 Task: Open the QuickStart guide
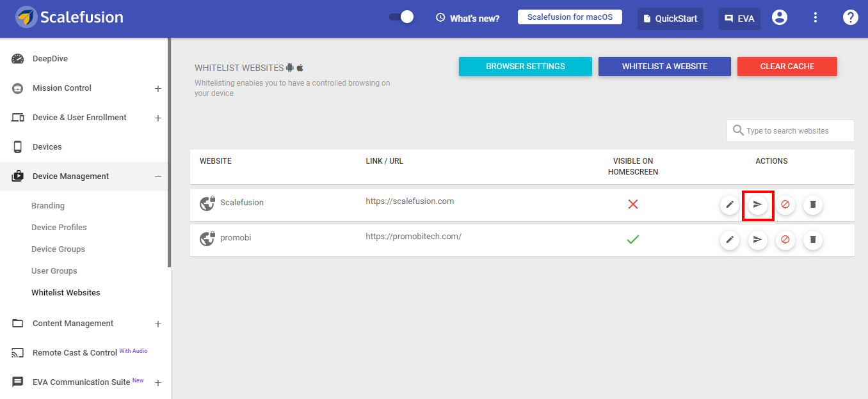(x=670, y=19)
